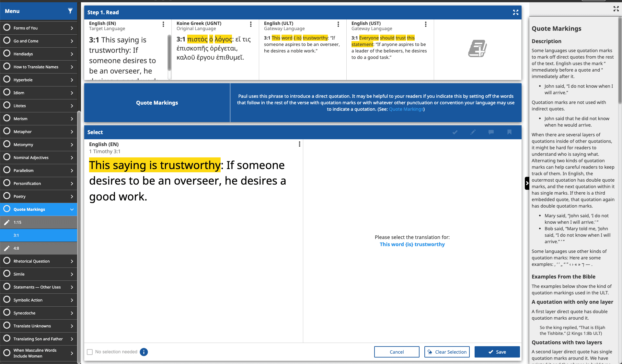The width and height of the screenshot is (622, 364).
Task: Open the kebab menu on the Koine Greek panel
Action: (x=250, y=24)
